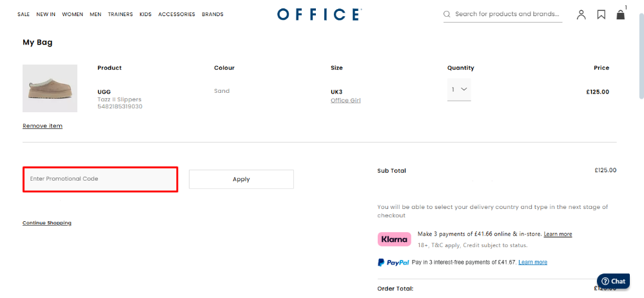The height and width of the screenshot is (298, 644).
Task: Click the UK3 size value
Action: [x=337, y=92]
